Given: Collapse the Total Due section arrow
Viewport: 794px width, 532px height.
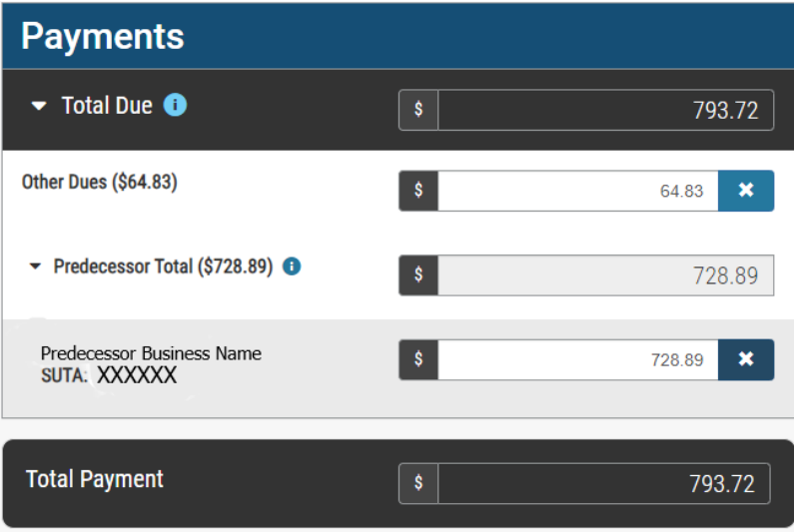Looking at the screenshot, I should (x=39, y=106).
